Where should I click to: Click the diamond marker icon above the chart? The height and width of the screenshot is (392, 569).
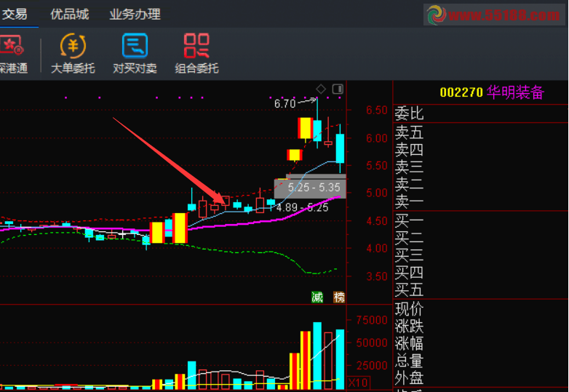click(x=321, y=89)
